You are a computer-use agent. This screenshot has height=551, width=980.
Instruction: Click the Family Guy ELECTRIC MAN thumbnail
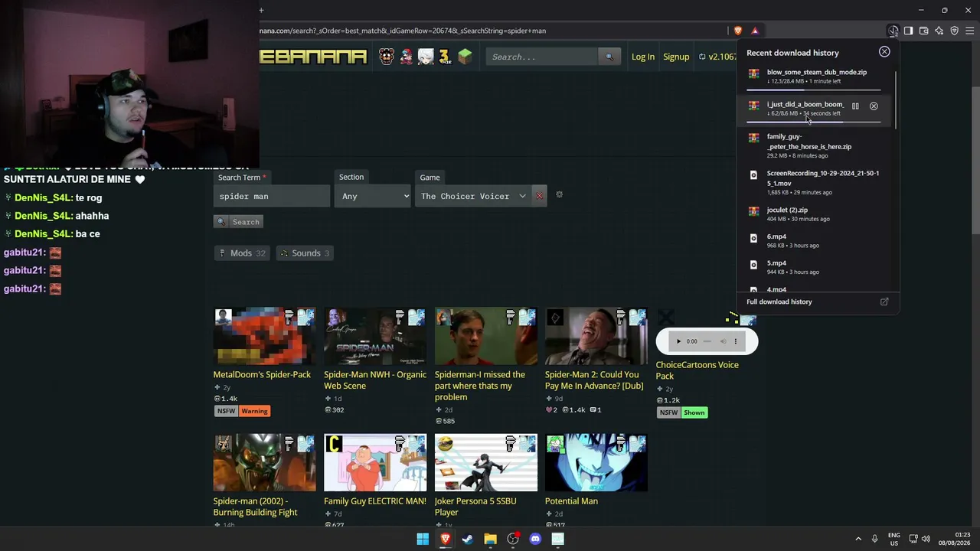click(375, 462)
